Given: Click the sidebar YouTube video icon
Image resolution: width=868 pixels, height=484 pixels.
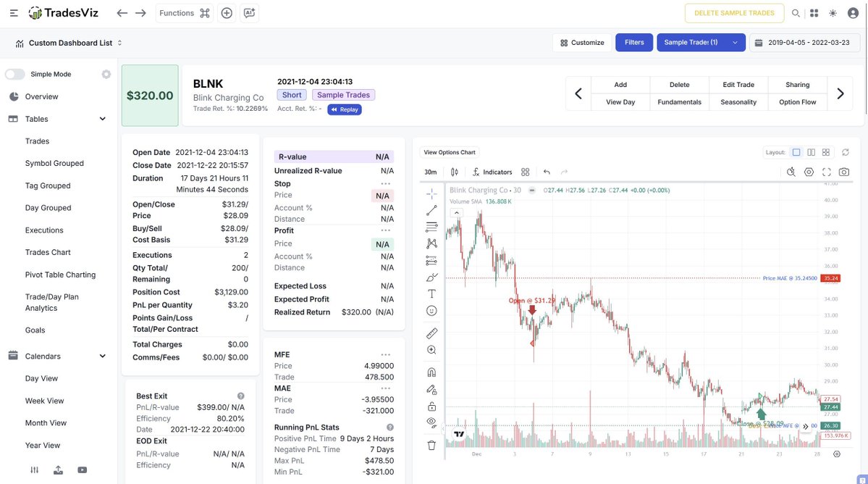Looking at the screenshot, I should tap(82, 470).
